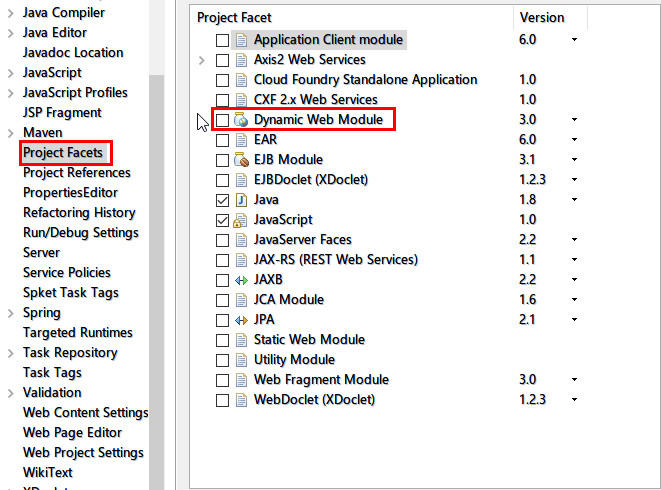Click the Application Client module icon
661x490 pixels.
pos(240,40)
